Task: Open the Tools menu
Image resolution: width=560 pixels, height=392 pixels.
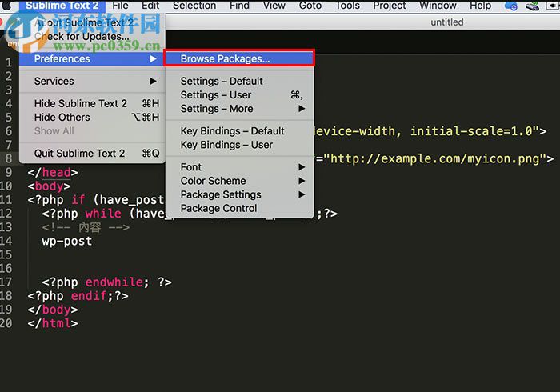Action: coord(347,6)
